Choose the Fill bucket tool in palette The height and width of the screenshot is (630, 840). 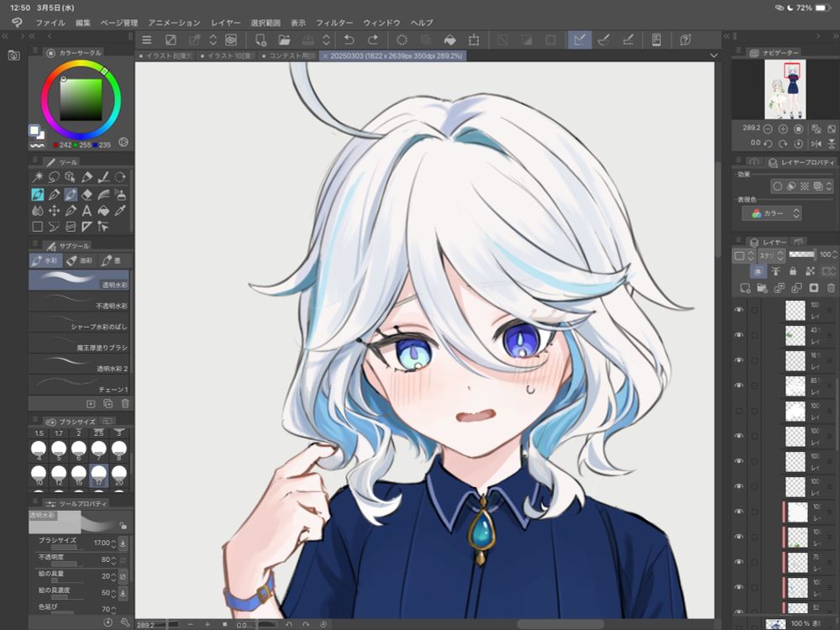[x=103, y=211]
